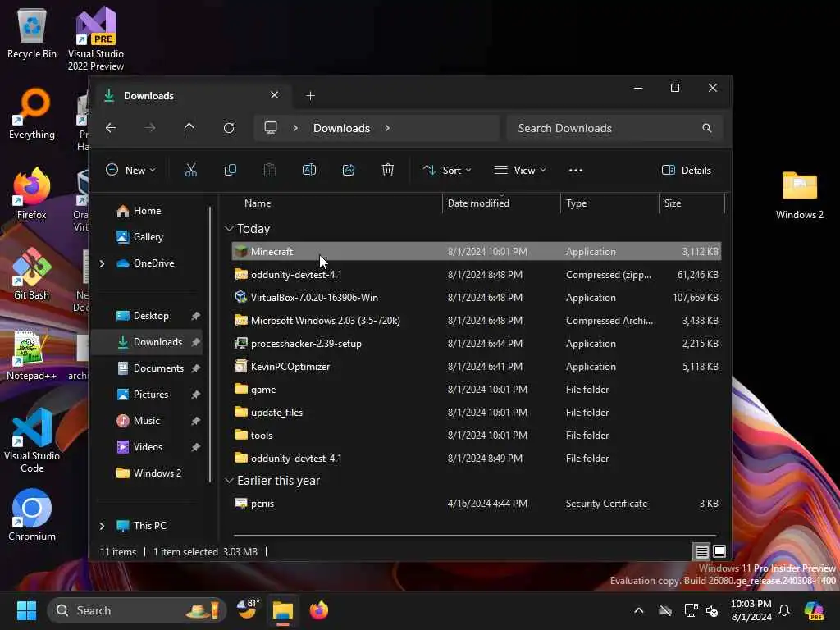Image resolution: width=840 pixels, height=630 pixels.
Task: Click the Copy icon in toolbar
Action: 231,171
